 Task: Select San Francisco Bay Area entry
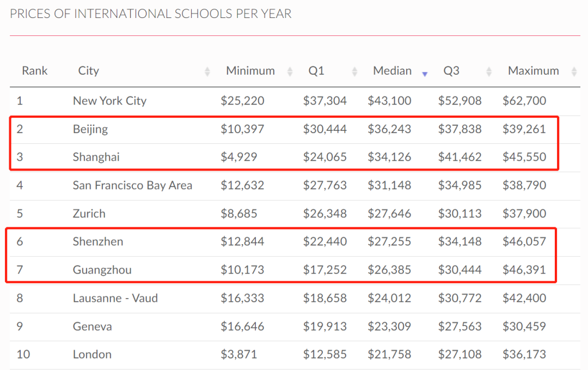(x=132, y=185)
